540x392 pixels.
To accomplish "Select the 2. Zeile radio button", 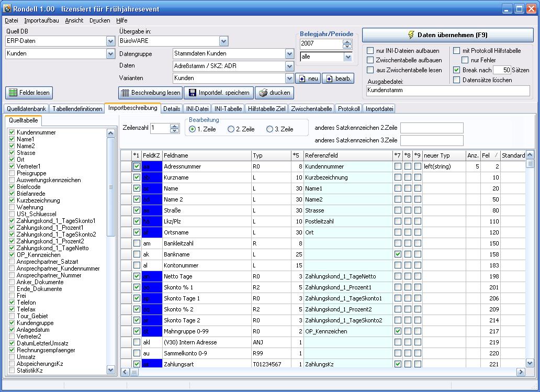I will pos(231,129).
